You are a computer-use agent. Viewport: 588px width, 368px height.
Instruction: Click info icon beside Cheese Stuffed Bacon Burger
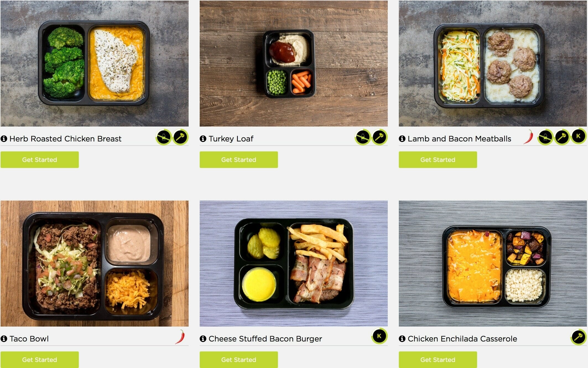[x=203, y=339]
